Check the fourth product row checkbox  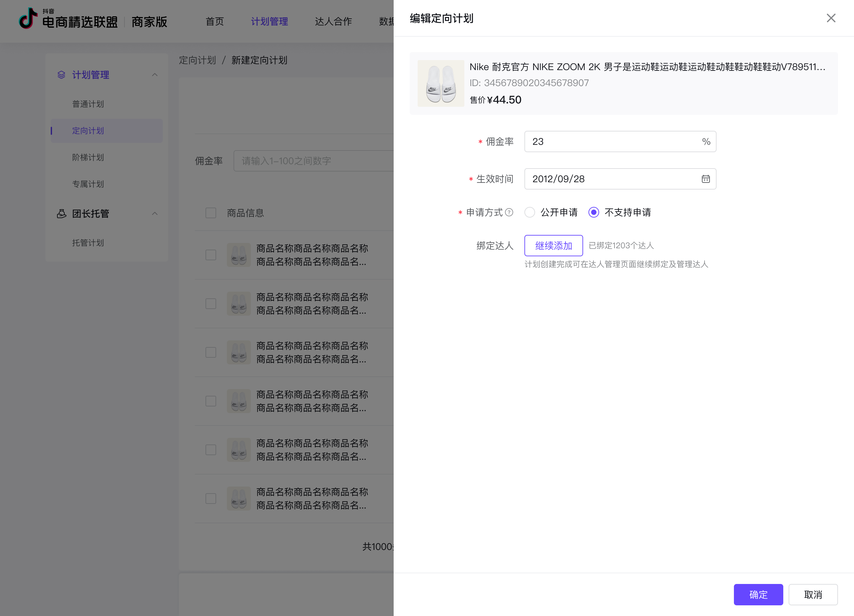pyautogui.click(x=211, y=401)
